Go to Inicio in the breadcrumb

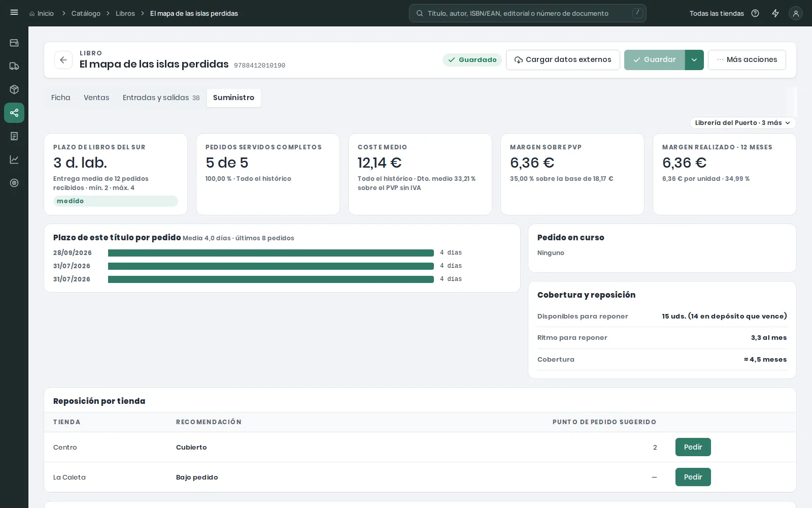42,13
